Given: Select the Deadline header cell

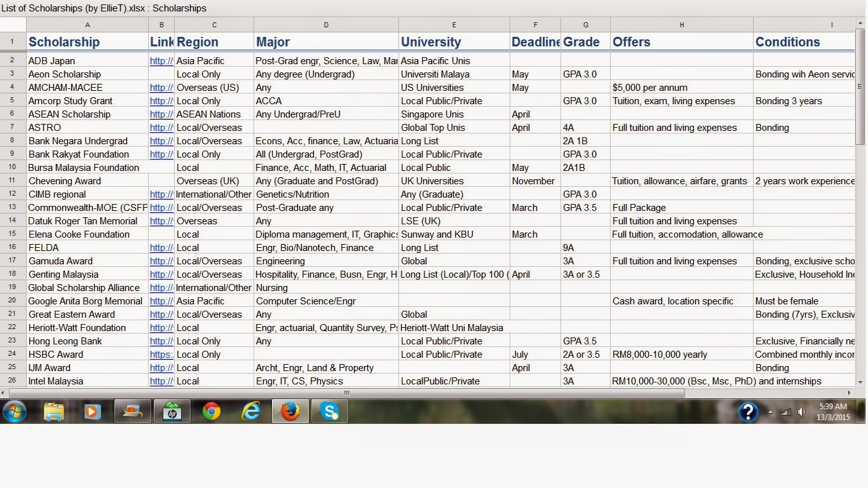Looking at the screenshot, I should pos(535,42).
